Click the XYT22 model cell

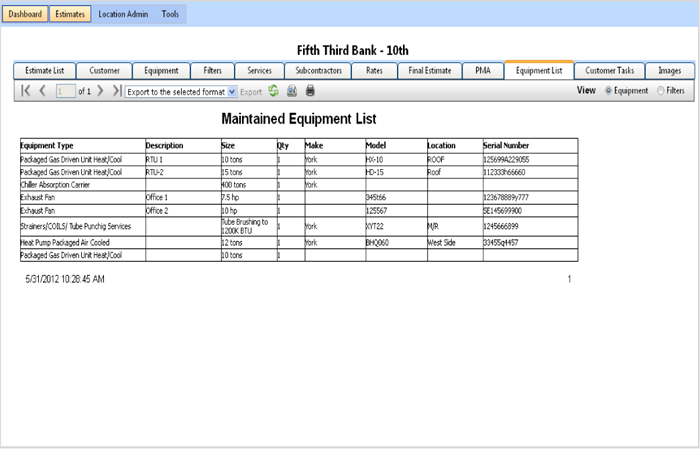pyautogui.click(x=396, y=227)
